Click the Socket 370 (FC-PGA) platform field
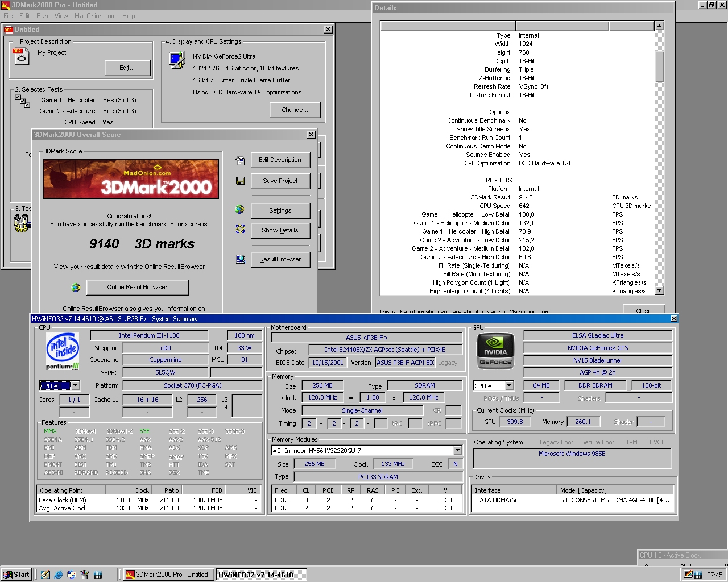The width and height of the screenshot is (728, 582). [x=193, y=385]
